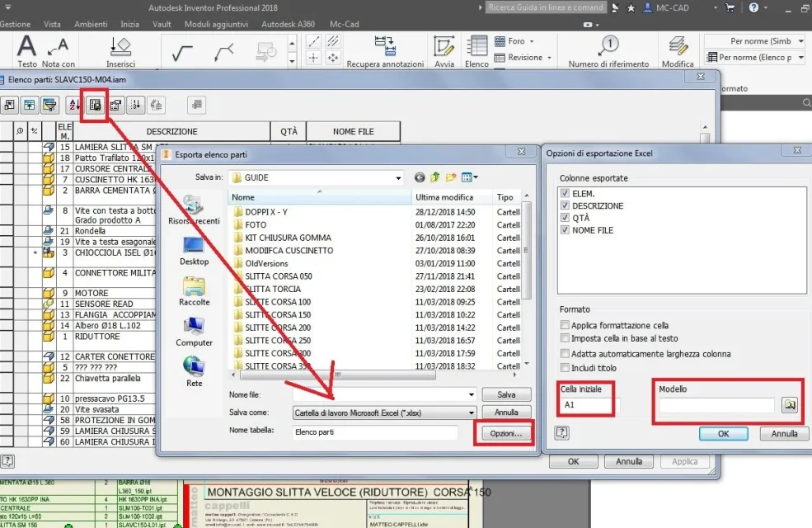Open the Vault ribbon tab
812x528 pixels.
(162, 25)
